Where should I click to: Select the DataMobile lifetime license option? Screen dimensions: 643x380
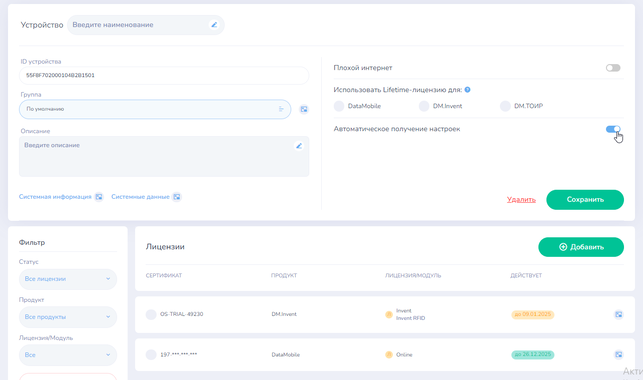339,106
